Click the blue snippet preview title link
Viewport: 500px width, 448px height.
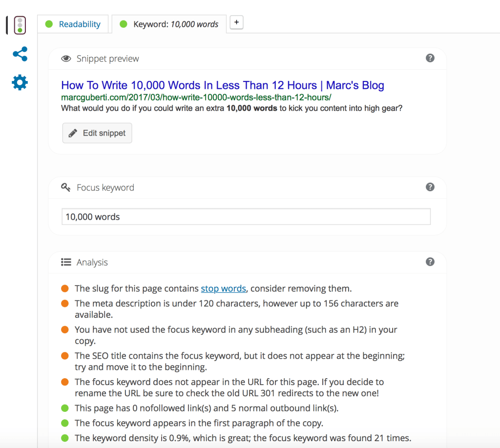point(222,85)
